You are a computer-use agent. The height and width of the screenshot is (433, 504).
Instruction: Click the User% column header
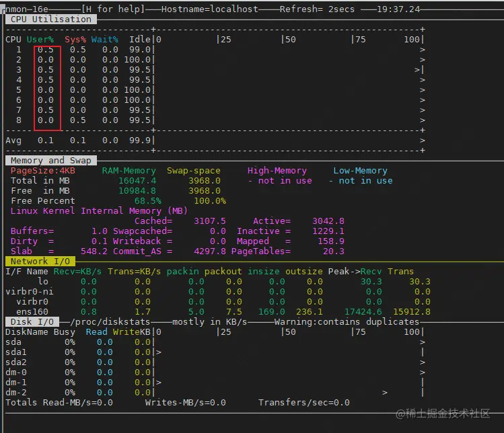tap(40, 40)
